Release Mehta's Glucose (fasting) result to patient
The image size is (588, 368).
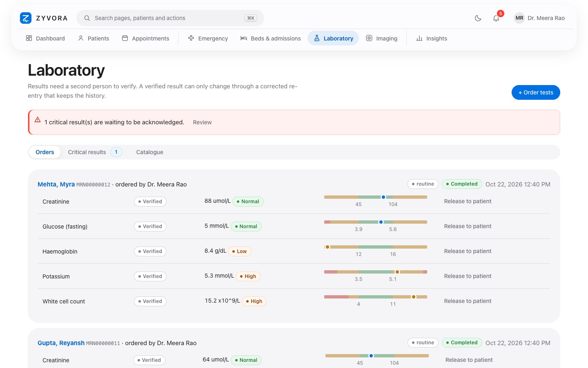pos(468,226)
